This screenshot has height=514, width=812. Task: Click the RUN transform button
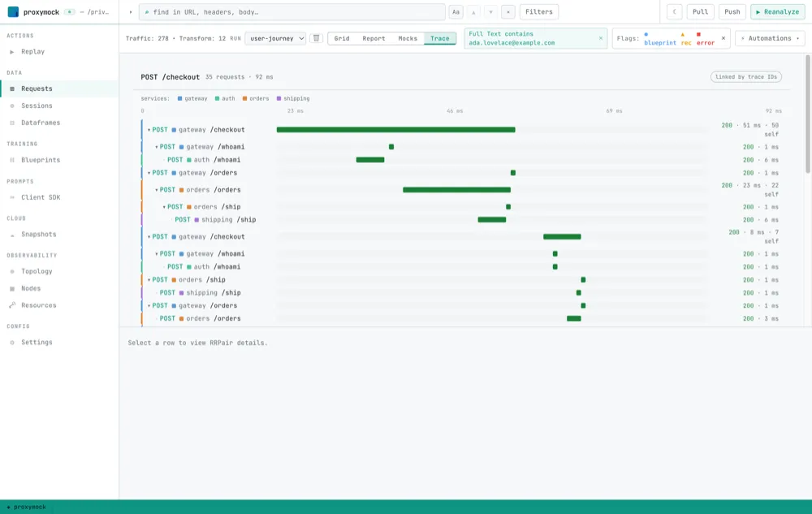(235, 38)
